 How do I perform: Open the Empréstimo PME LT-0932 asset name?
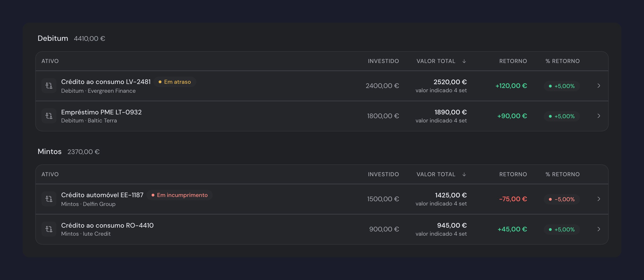(101, 112)
